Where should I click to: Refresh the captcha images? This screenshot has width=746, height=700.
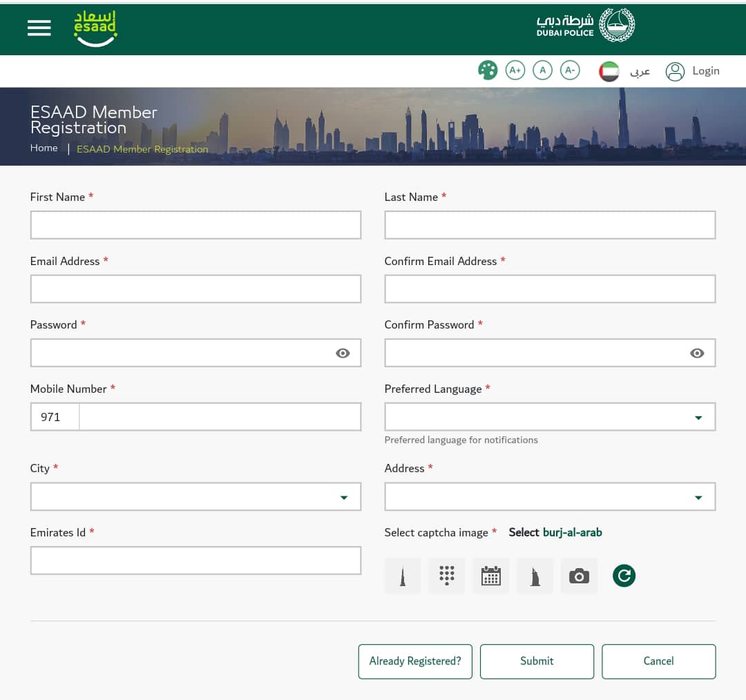click(624, 576)
